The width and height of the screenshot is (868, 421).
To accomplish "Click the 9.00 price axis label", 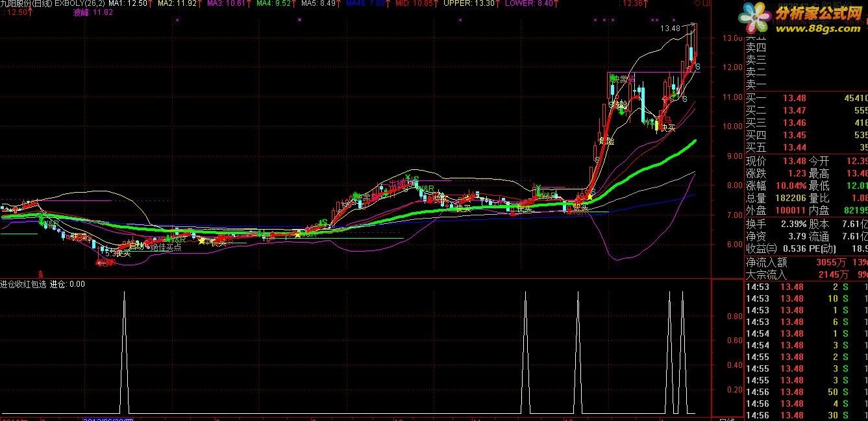I will tap(734, 156).
